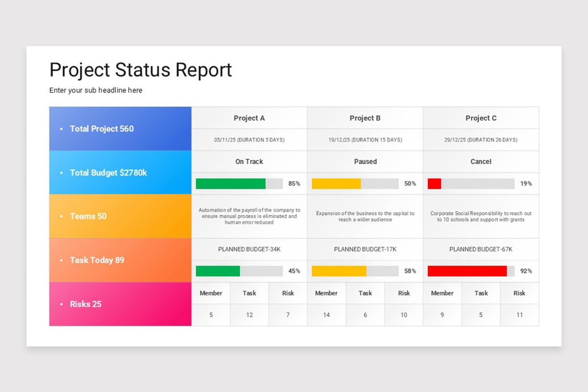Click the PLANNED BUDGET-34K label

tap(249, 249)
